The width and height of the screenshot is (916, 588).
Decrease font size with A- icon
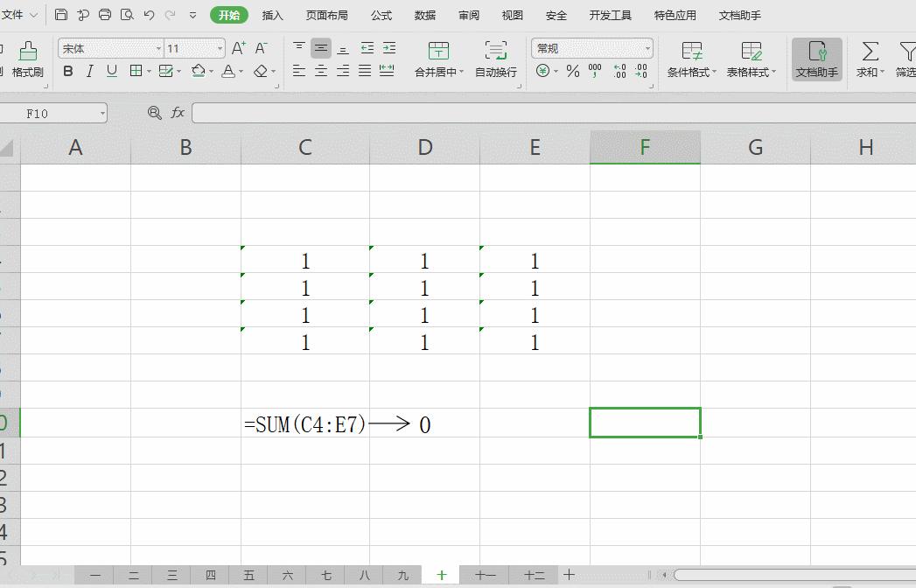tap(261, 48)
